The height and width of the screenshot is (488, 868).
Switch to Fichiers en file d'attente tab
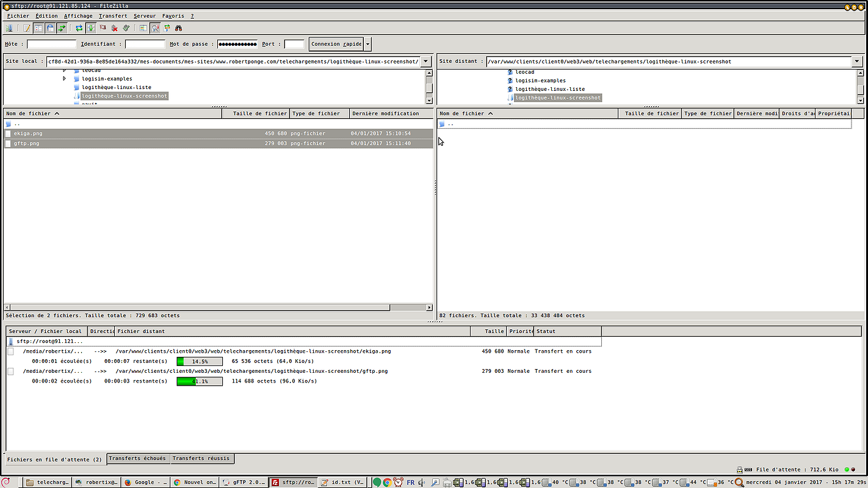[55, 459]
